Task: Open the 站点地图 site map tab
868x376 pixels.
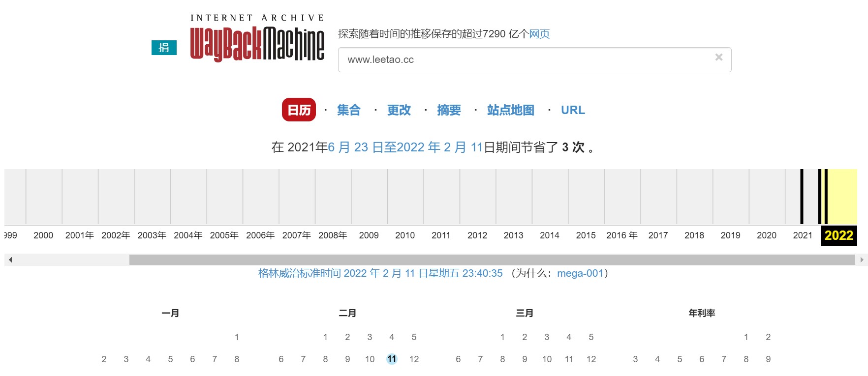Action: pyautogui.click(x=511, y=110)
